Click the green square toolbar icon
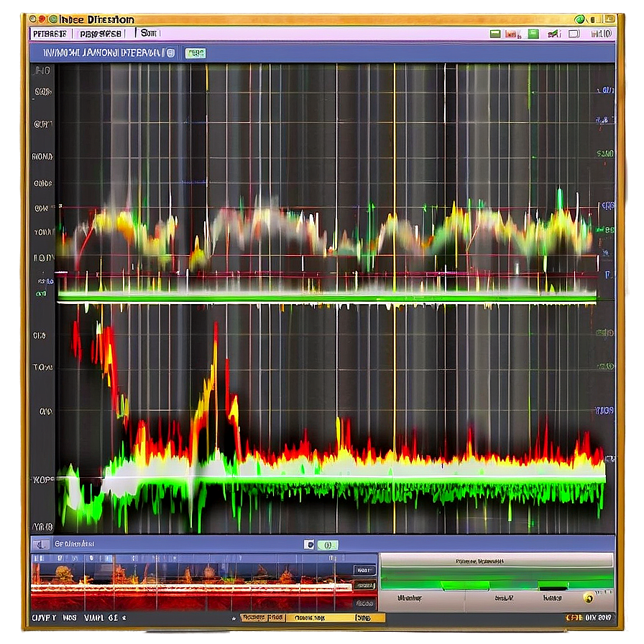 point(533,33)
